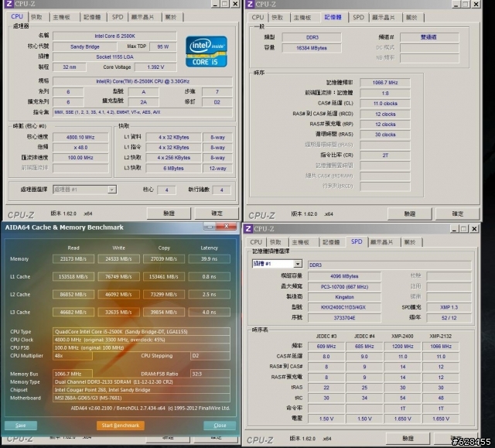Click the Z logo in the CPU-Z CPU window title bar
This screenshot has height=448, width=495.
point(9,3)
